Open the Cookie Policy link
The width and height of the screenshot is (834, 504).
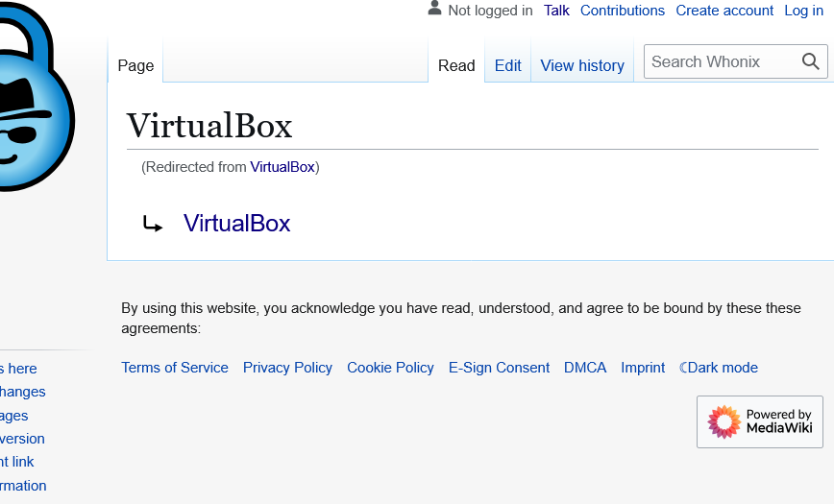coord(390,368)
